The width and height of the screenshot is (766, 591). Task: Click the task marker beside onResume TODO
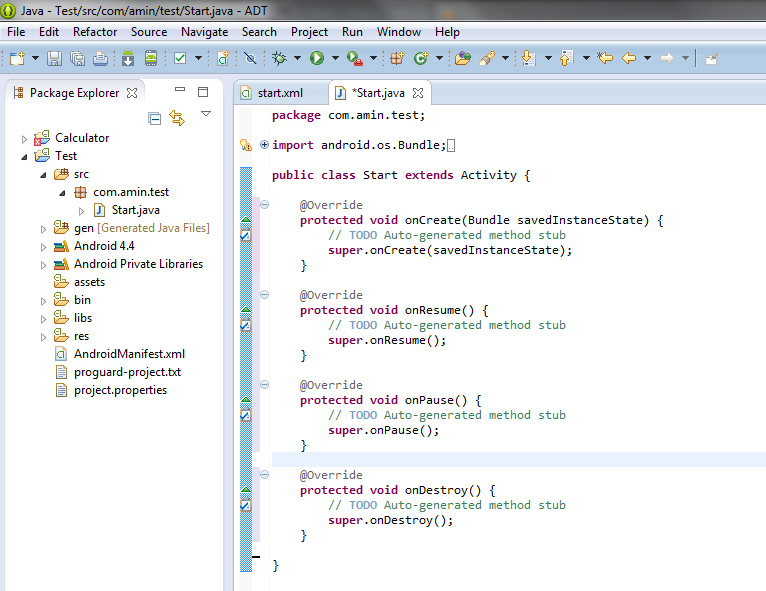tap(246, 325)
